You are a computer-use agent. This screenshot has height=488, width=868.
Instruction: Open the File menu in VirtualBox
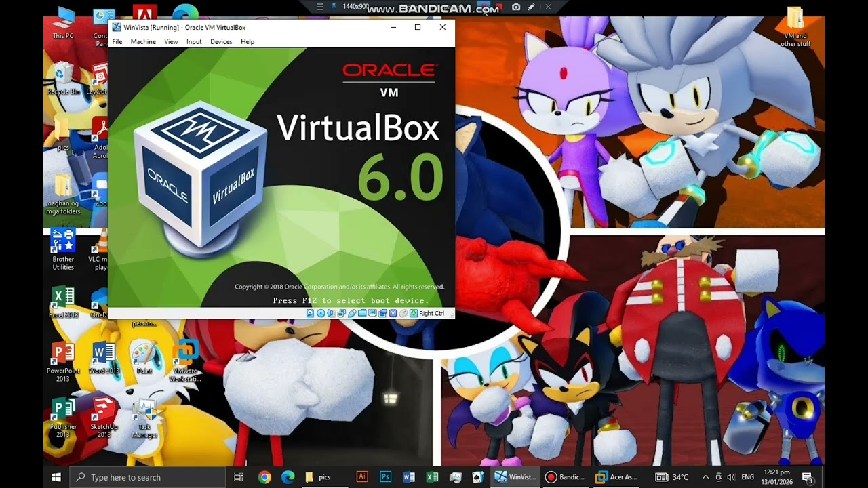117,42
